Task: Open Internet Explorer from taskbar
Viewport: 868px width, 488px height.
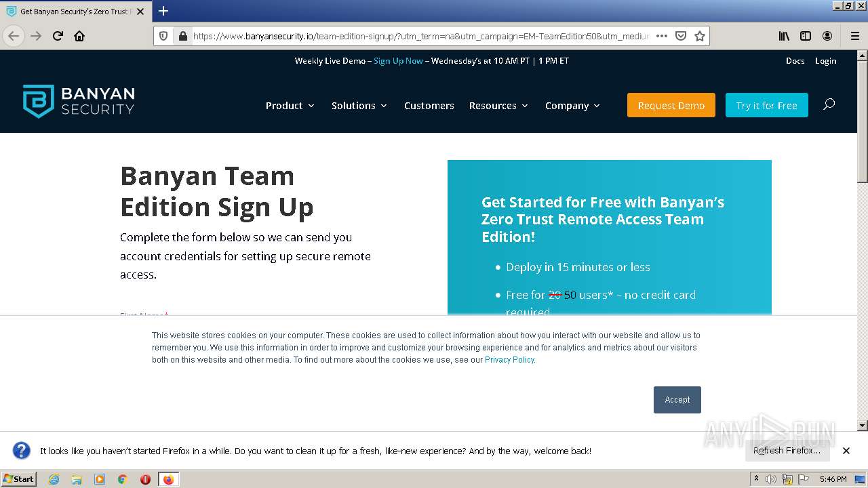Action: 54,479
